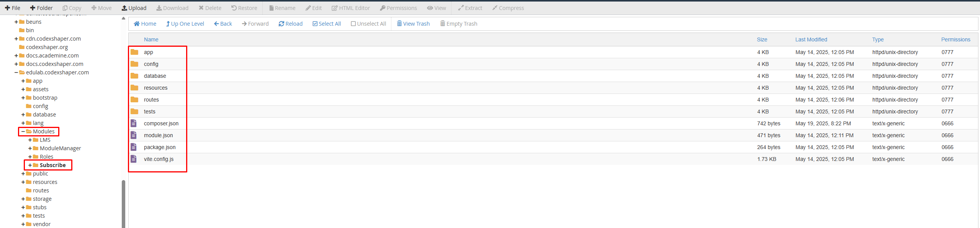Select the routes folder icon in file list
Viewport: 980px width, 228px height.
[x=134, y=100]
